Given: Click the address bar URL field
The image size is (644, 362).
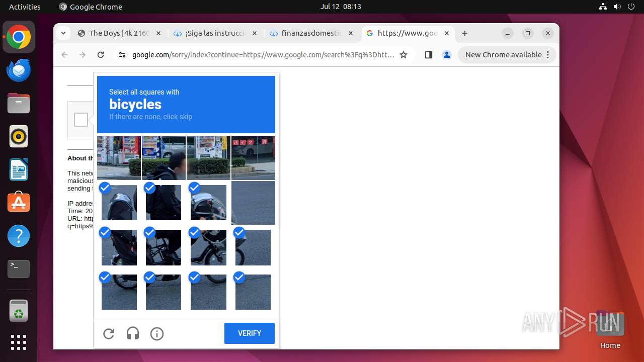Looking at the screenshot, I should [263, 55].
